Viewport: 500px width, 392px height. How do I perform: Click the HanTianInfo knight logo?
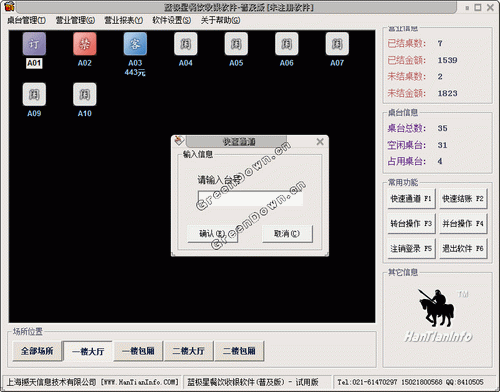[438, 315]
